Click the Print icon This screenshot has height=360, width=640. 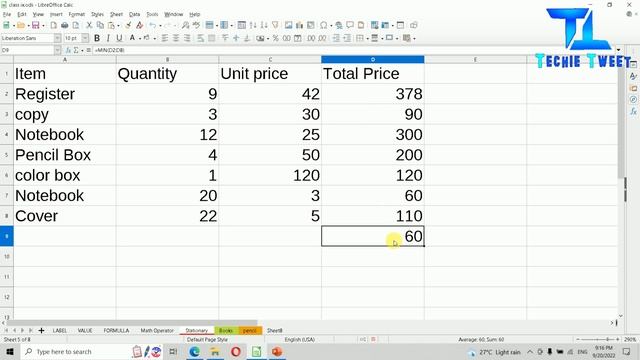pos(64,25)
